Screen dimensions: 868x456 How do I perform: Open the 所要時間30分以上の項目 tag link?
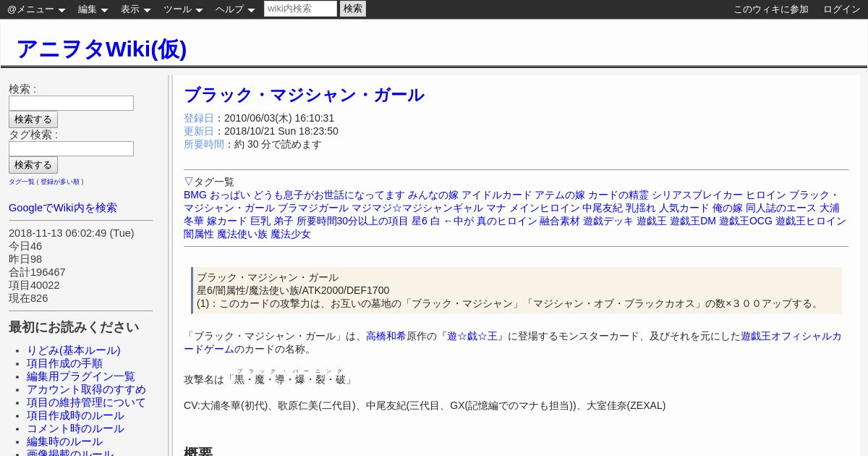coord(352,221)
